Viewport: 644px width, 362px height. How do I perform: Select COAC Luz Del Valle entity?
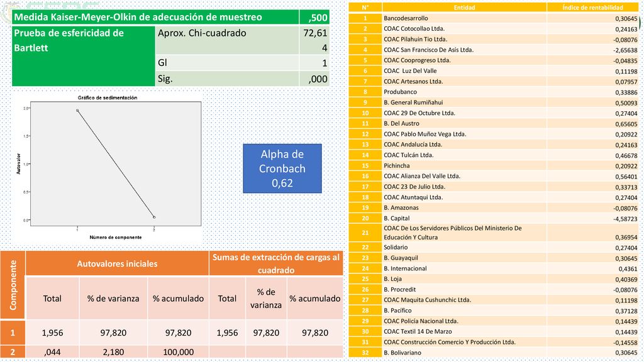coord(410,70)
